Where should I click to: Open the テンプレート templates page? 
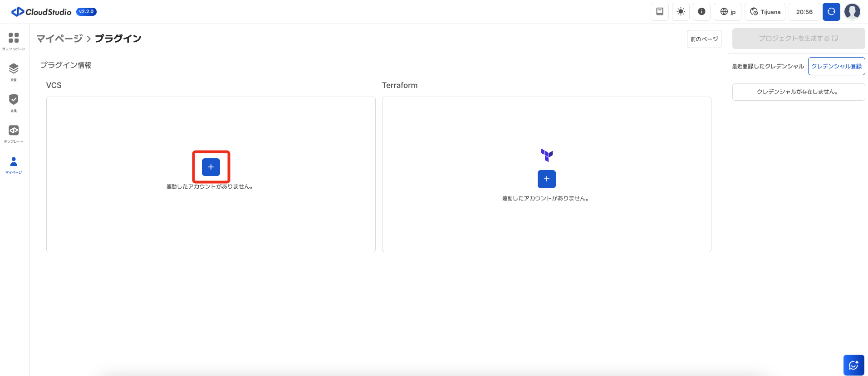click(14, 133)
